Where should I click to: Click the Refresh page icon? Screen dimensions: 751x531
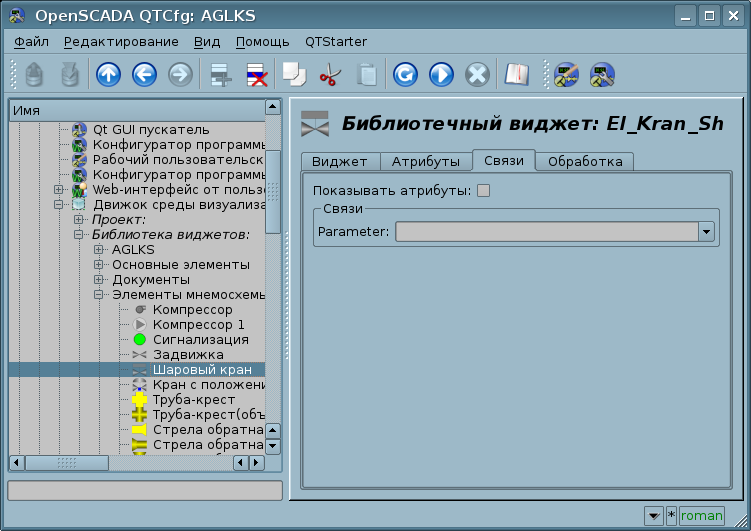click(x=405, y=74)
